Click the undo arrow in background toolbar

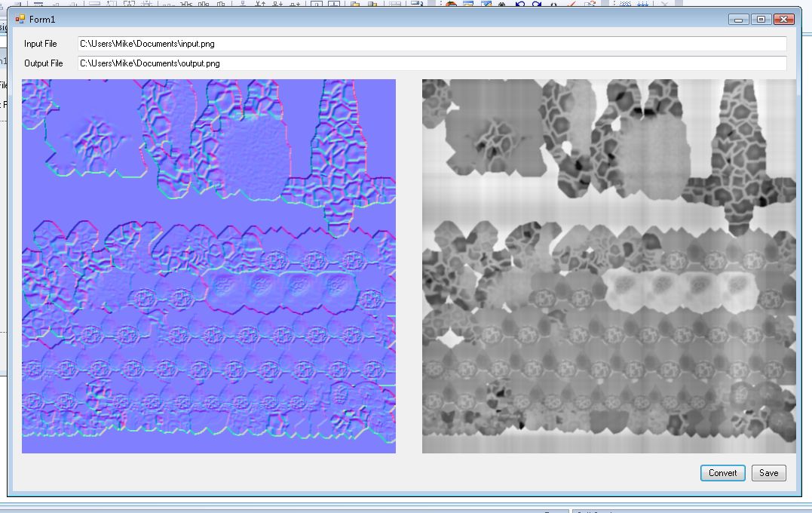click(x=520, y=4)
